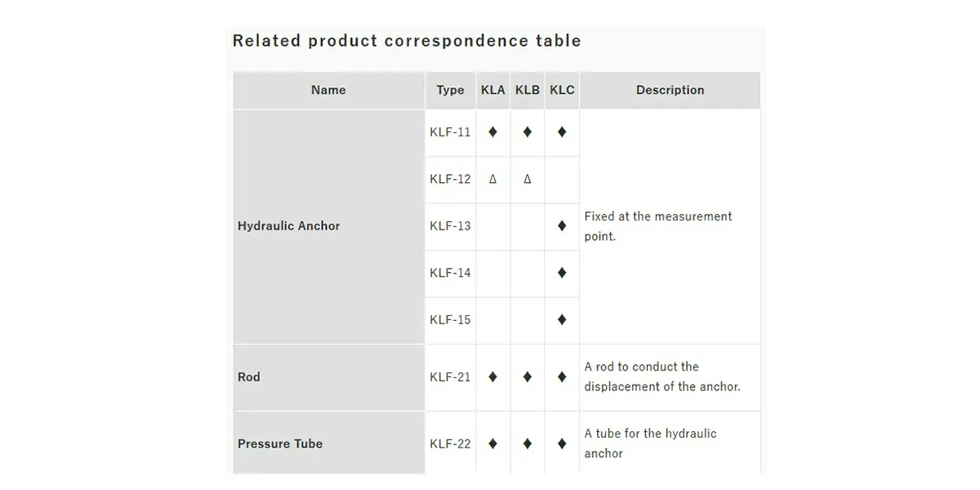
Task: Click the KLA diamond in the KLF-22 row
Action: (x=492, y=443)
